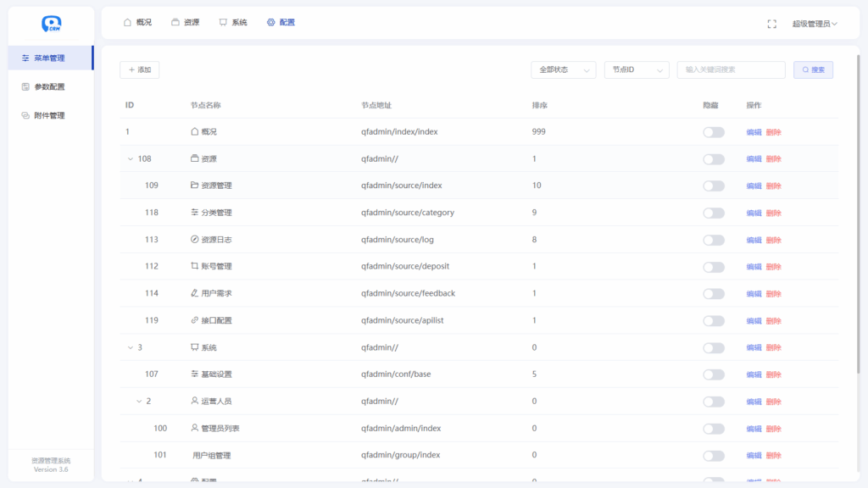Click the CRM logo at sidebar top

[51, 23]
